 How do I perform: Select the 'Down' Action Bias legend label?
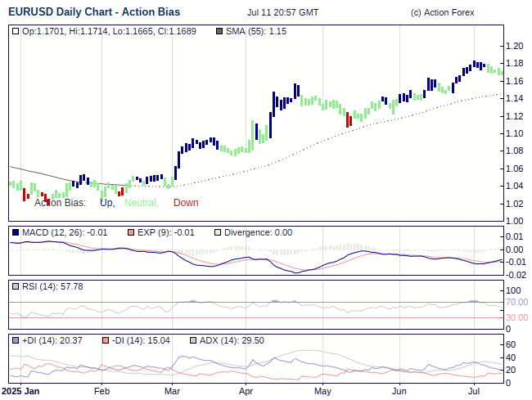tap(186, 203)
